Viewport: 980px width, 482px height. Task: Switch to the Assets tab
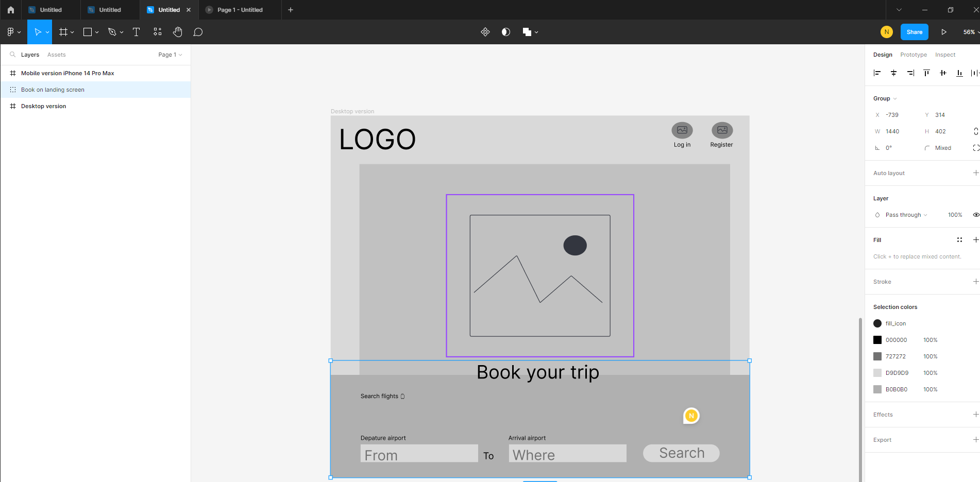pos(56,55)
